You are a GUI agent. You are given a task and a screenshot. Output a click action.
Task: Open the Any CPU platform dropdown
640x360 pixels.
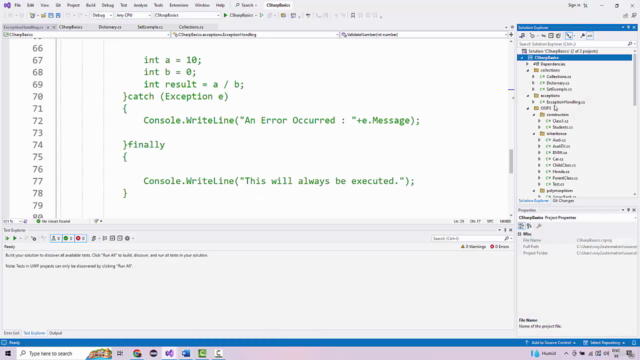[133, 15]
